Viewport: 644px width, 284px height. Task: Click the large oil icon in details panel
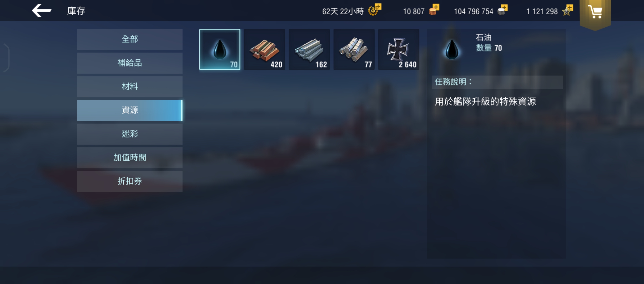point(452,49)
